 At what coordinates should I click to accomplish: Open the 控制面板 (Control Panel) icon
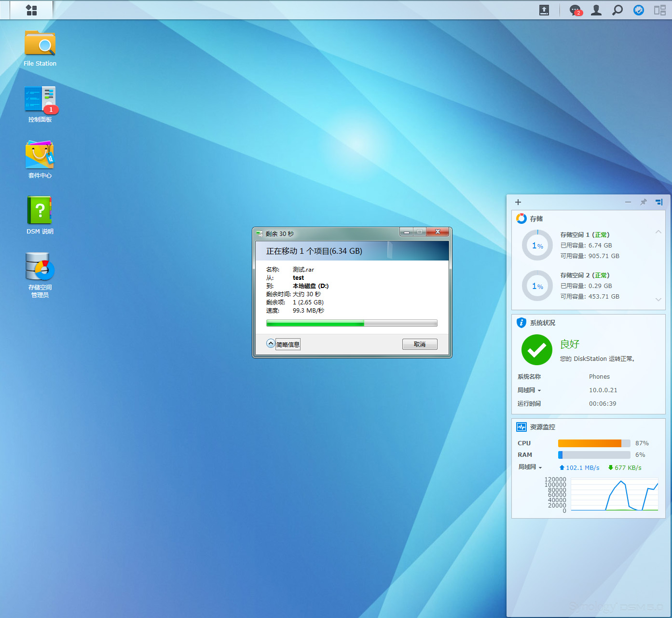point(40,100)
